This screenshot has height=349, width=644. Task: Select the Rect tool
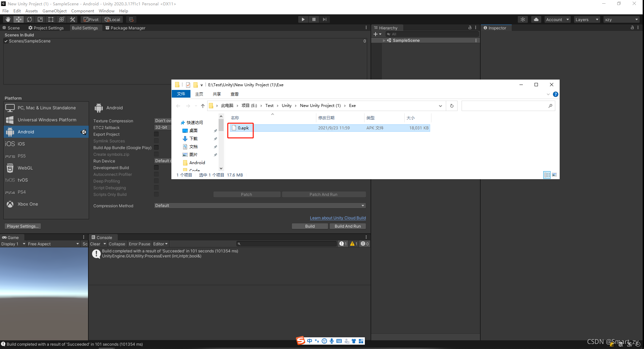51,19
